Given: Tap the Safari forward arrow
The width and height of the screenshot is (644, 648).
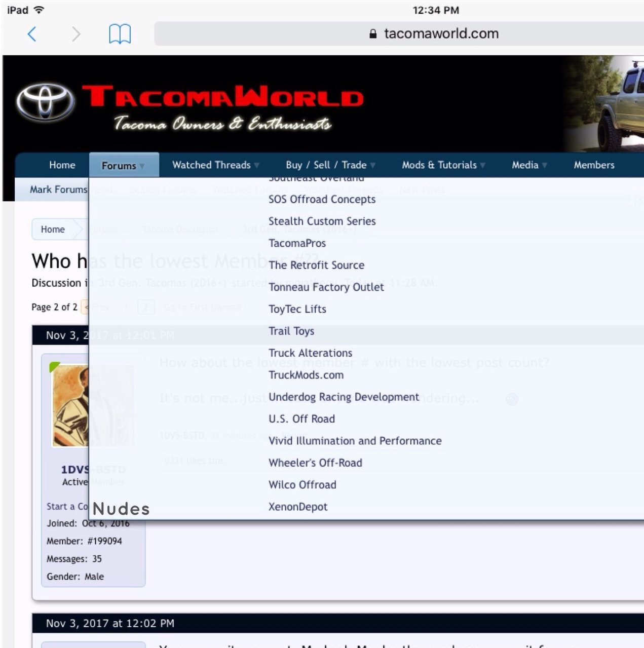Looking at the screenshot, I should tap(75, 34).
